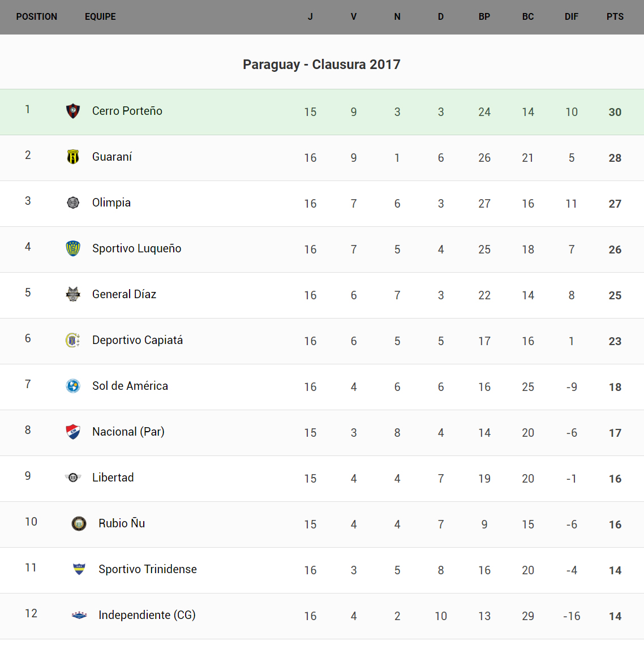Click the Cerro Porteño club crest
Viewport: 644px width, 645px height.
point(73,111)
